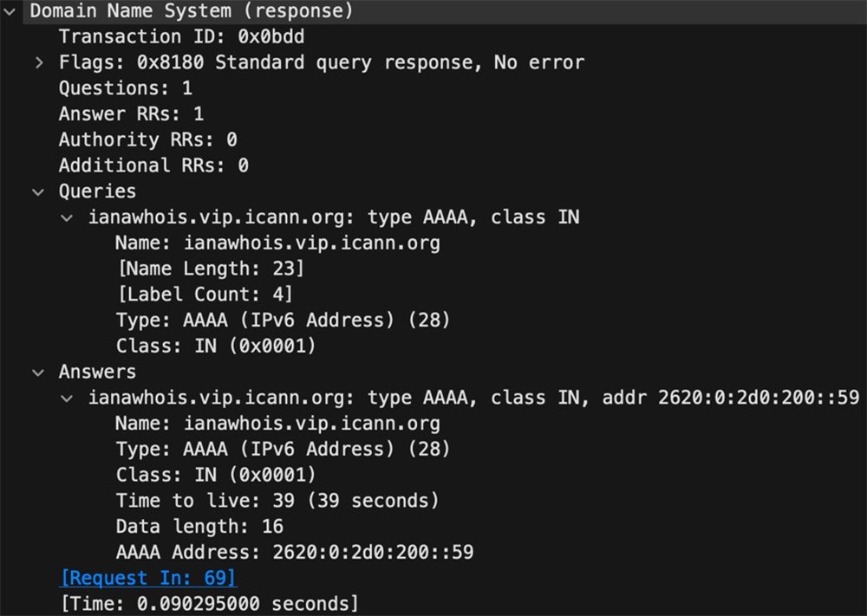Expand the Flags: 0x8180 field
Image resolution: width=867 pixels, height=616 pixels.
pyautogui.click(x=39, y=62)
